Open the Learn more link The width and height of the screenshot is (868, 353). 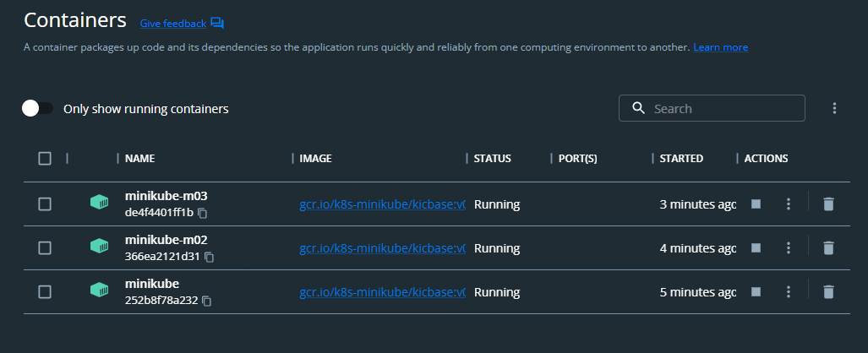(720, 47)
